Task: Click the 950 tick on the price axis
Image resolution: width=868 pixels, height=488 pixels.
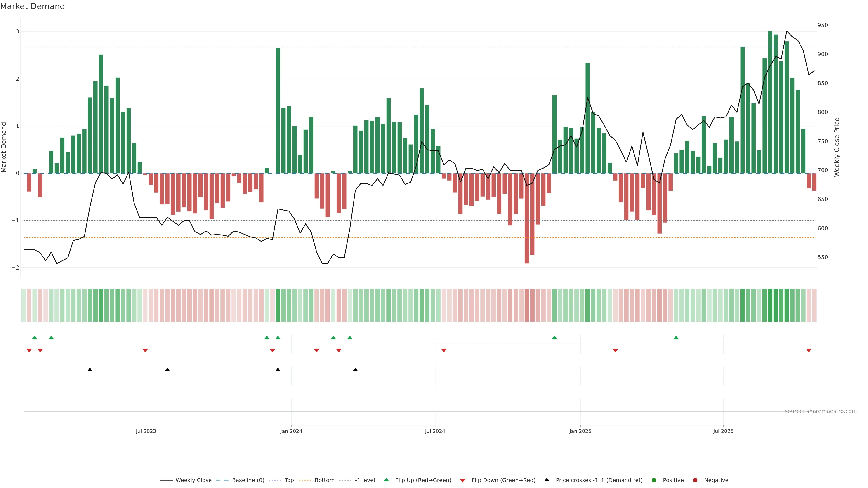Action: (823, 25)
